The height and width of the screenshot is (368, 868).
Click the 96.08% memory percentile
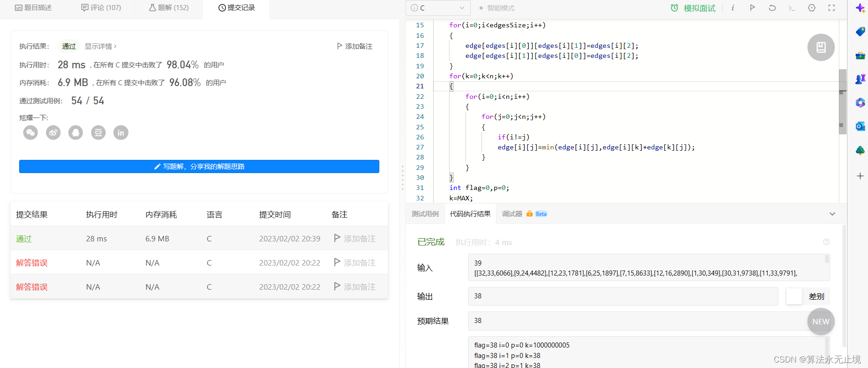pos(185,82)
